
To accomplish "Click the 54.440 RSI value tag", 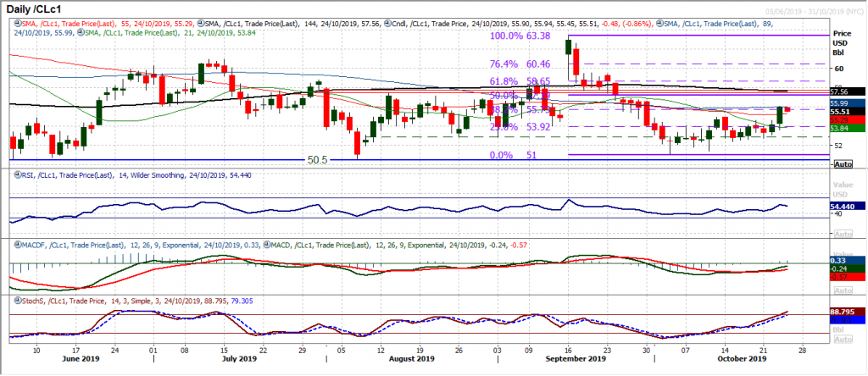I will [x=849, y=206].
